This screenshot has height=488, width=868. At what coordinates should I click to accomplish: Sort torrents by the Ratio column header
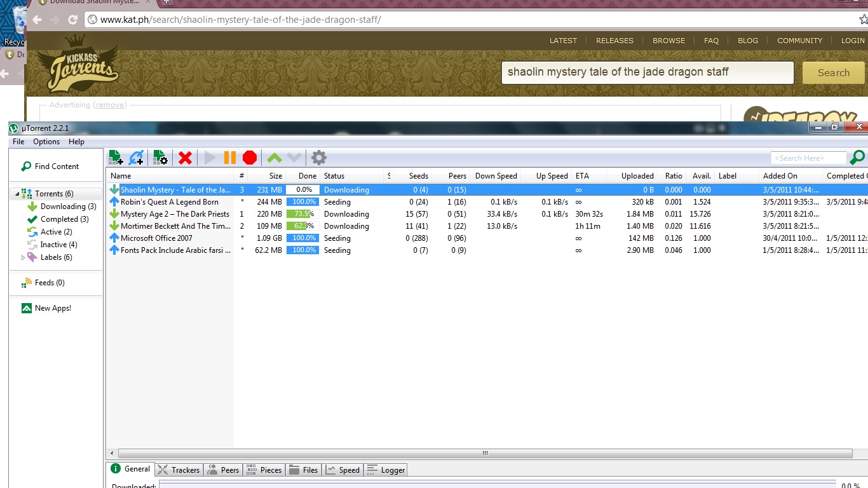673,176
